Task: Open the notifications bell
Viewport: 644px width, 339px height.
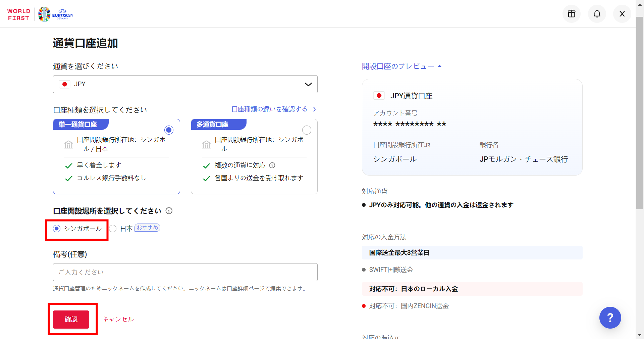Action: point(597,14)
